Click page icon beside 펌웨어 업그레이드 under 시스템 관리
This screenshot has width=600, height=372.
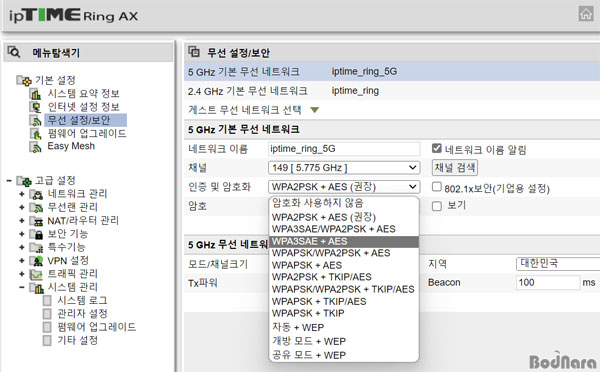(x=47, y=327)
